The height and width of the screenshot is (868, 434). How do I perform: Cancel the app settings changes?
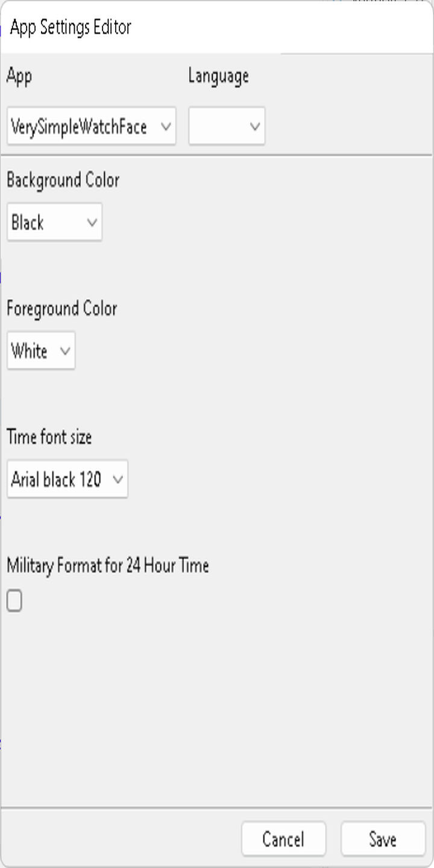283,839
